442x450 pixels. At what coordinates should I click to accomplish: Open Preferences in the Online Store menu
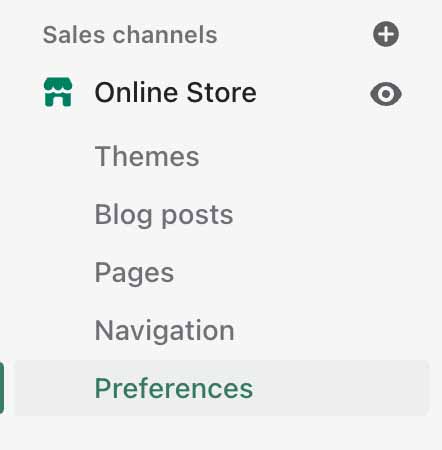[x=174, y=388]
